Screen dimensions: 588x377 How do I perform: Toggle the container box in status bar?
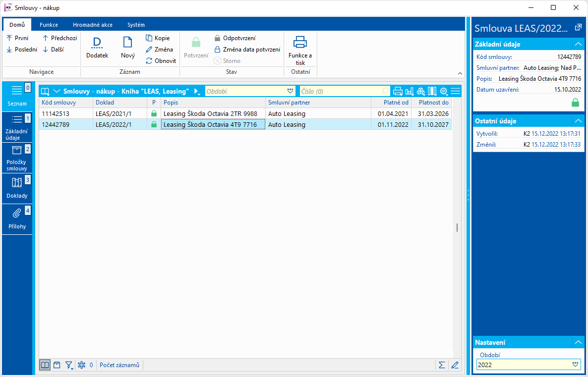57,365
